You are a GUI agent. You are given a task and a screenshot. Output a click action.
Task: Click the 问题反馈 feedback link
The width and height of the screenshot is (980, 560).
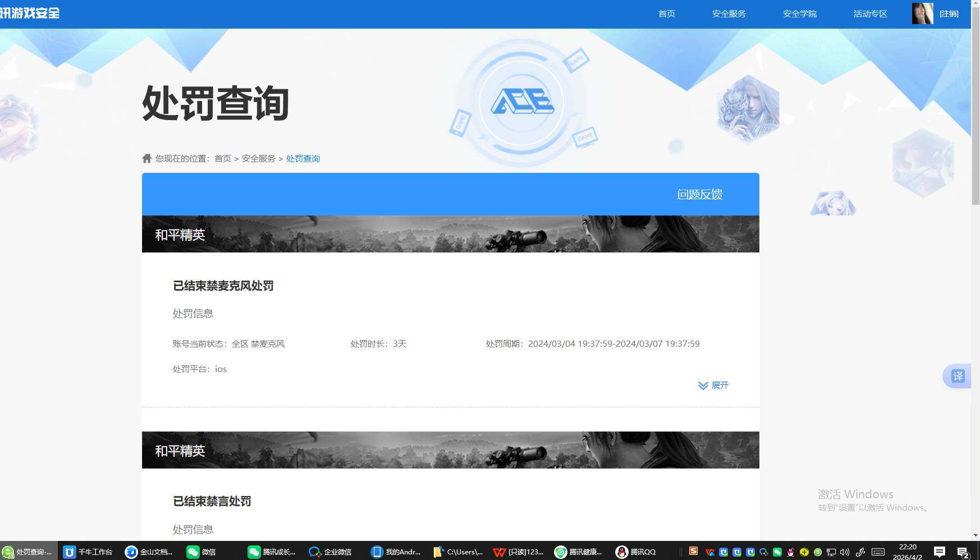point(699,194)
